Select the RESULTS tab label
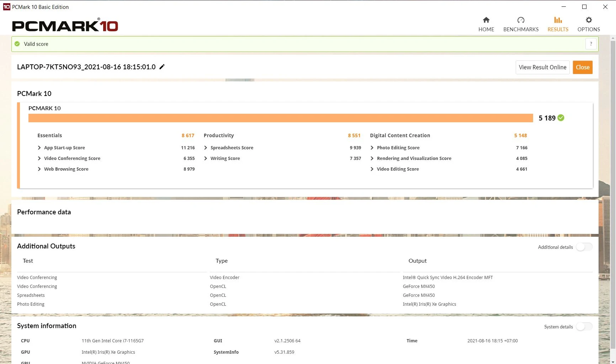The image size is (616, 364). (x=558, y=30)
